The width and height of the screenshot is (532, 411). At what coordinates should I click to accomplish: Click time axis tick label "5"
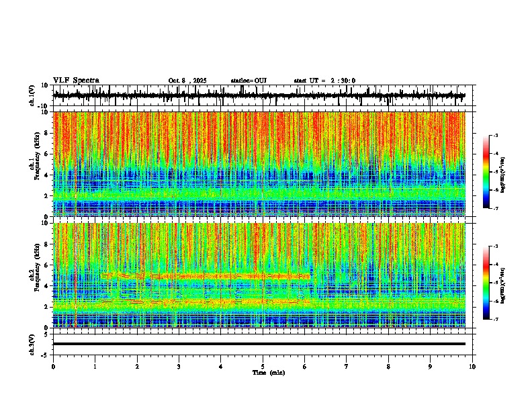coord(263,367)
